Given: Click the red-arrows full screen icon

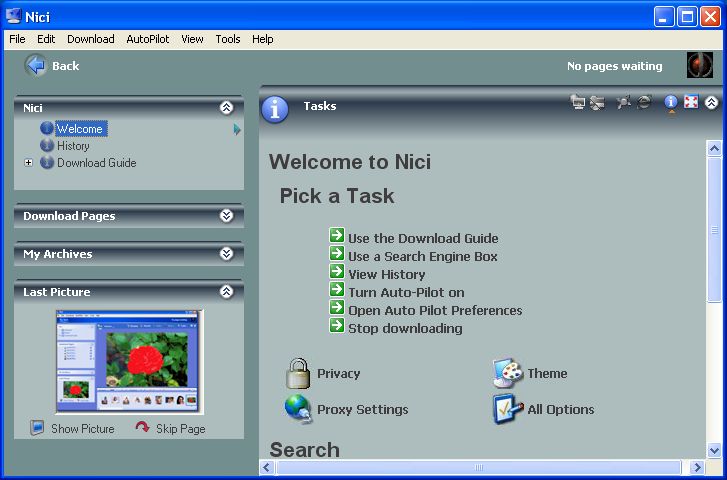Looking at the screenshot, I should [691, 102].
